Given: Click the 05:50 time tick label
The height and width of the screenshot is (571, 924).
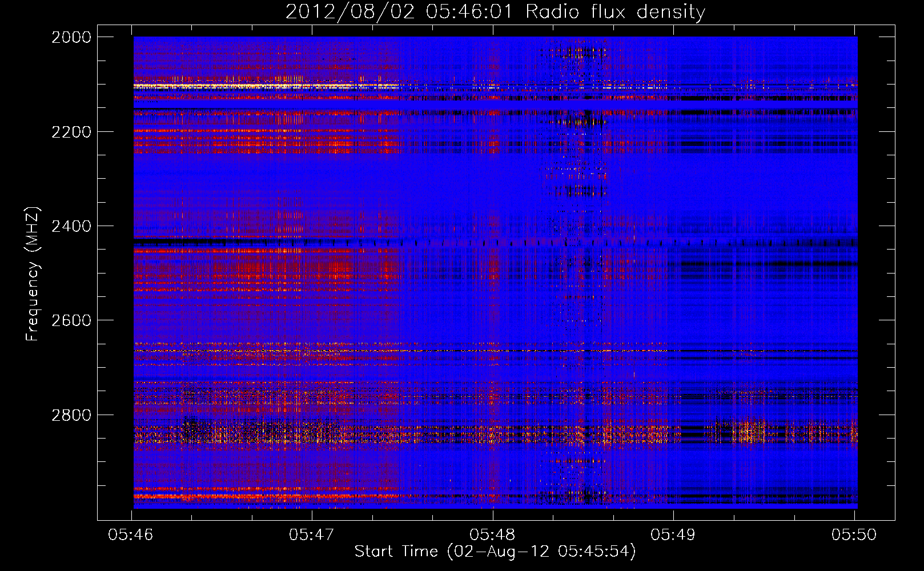Looking at the screenshot, I should coord(854,534).
